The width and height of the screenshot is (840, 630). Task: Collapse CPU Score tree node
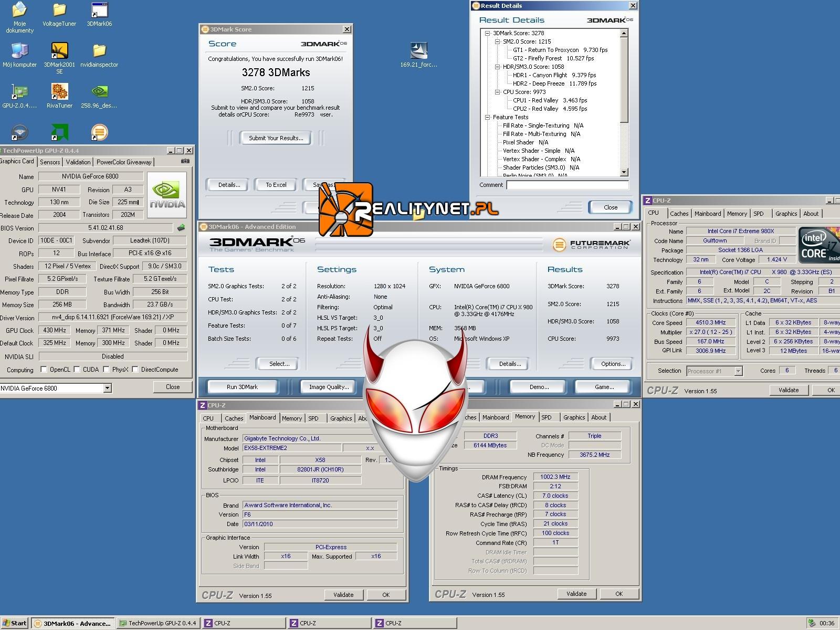(x=497, y=92)
